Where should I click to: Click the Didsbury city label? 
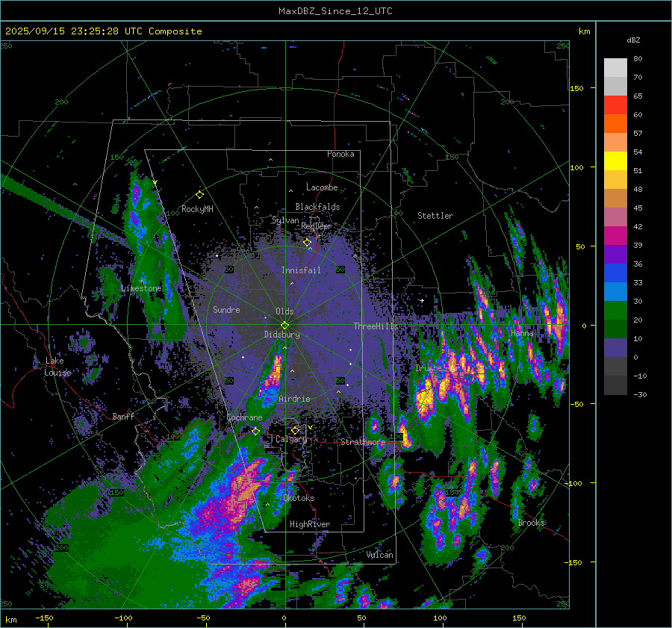[281, 335]
